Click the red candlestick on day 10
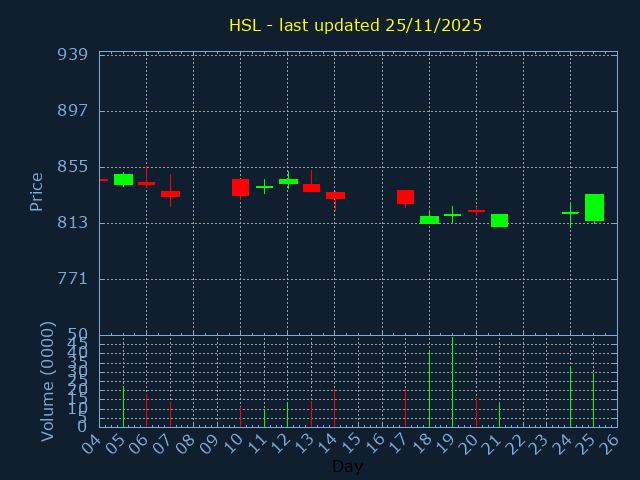640x480 pixels. 240,187
